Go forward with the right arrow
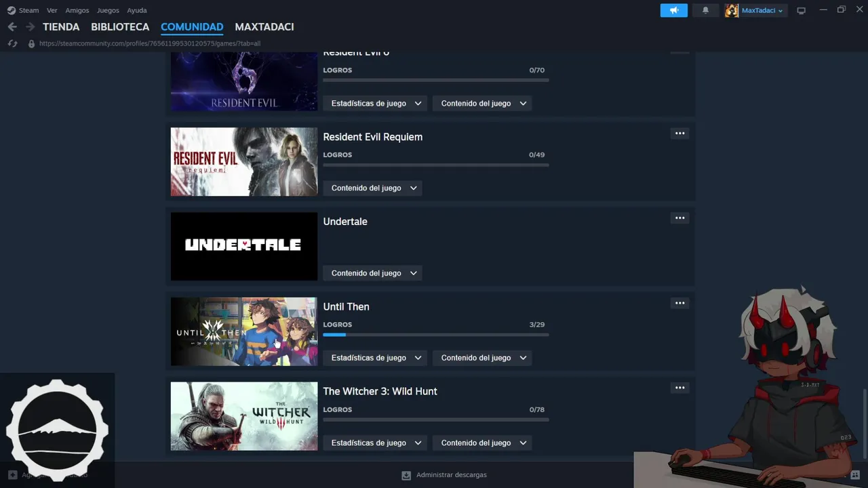 click(30, 27)
